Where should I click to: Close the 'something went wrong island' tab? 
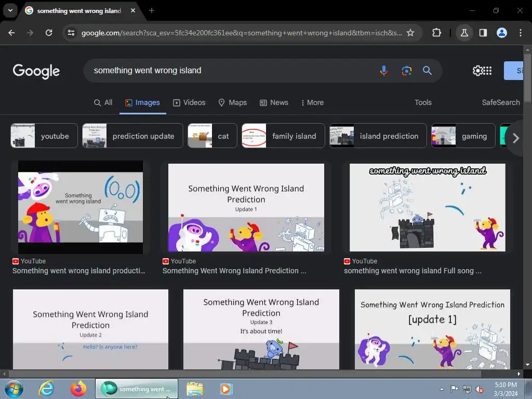(x=133, y=10)
